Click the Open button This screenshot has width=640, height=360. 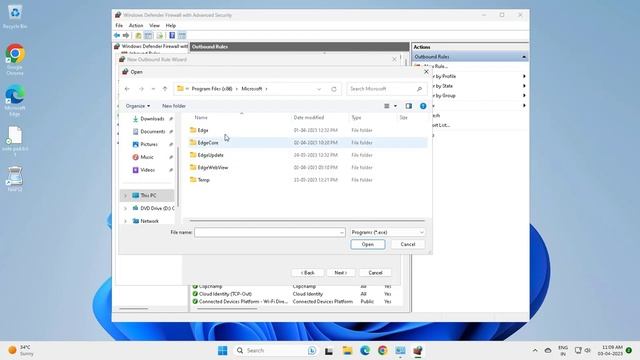367,244
